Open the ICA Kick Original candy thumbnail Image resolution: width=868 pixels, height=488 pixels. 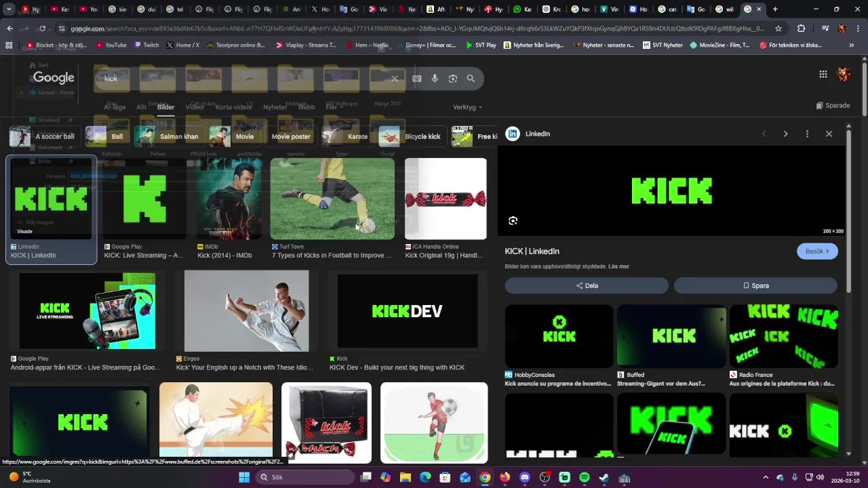click(446, 199)
